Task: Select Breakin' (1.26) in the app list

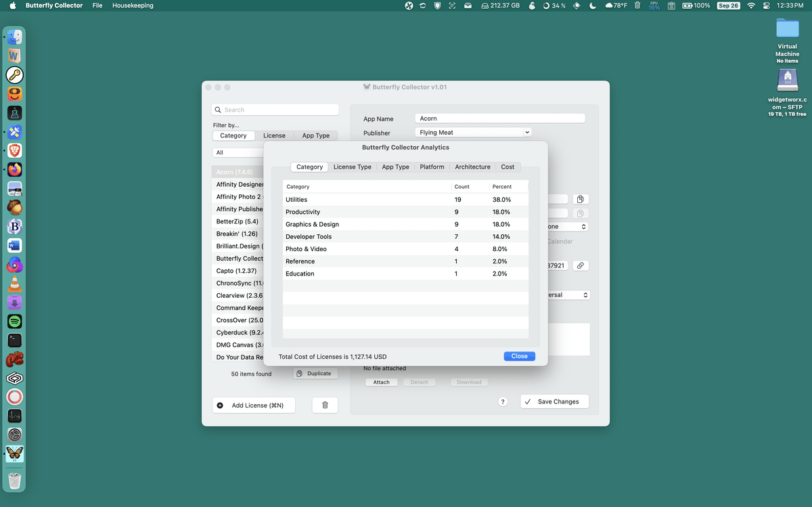Action: click(238, 234)
